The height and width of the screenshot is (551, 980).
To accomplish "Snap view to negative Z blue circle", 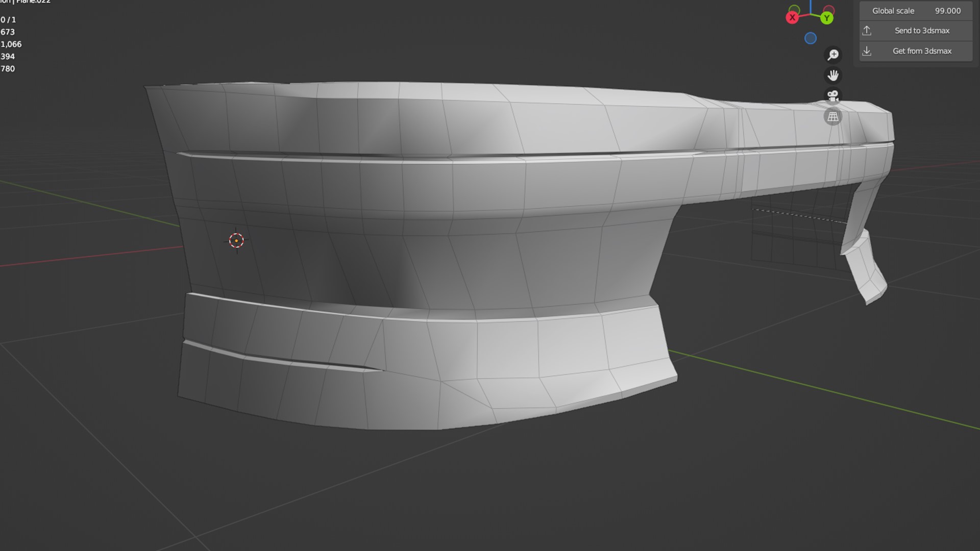I will (x=811, y=38).
